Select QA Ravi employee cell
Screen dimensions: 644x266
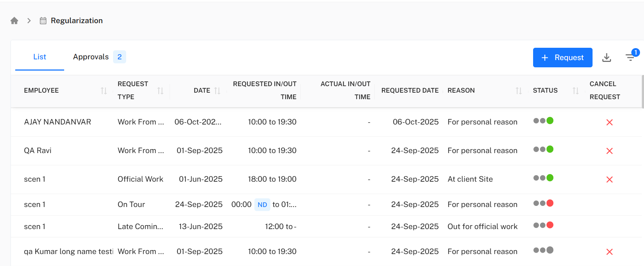pos(38,151)
